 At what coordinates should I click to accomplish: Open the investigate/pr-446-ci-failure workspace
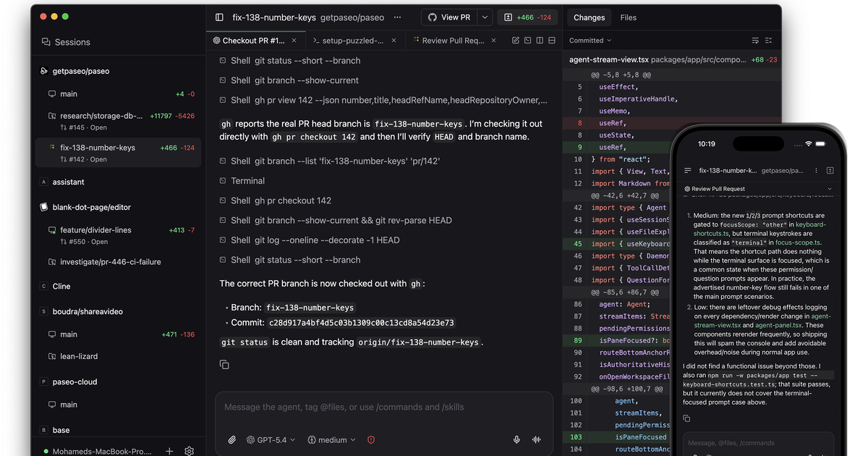(119, 262)
